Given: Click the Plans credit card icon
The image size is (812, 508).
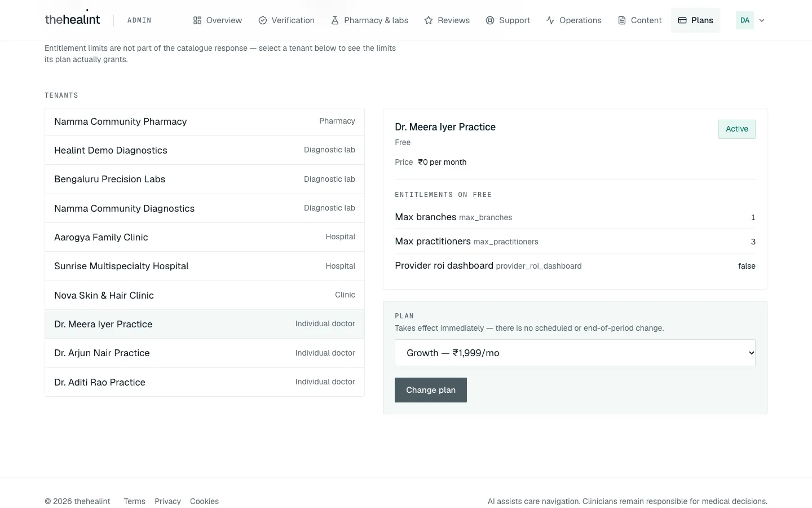Looking at the screenshot, I should tap(682, 20).
